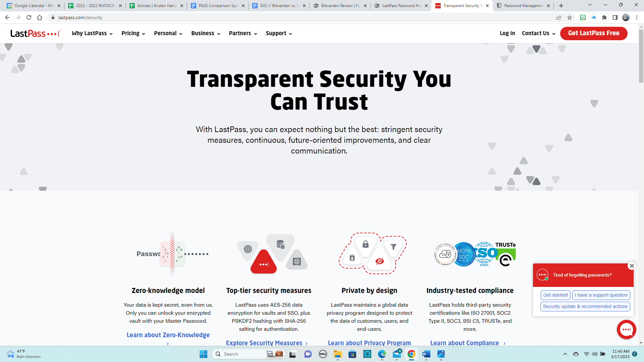
Task: Click the Log In link
Action: [x=507, y=33]
